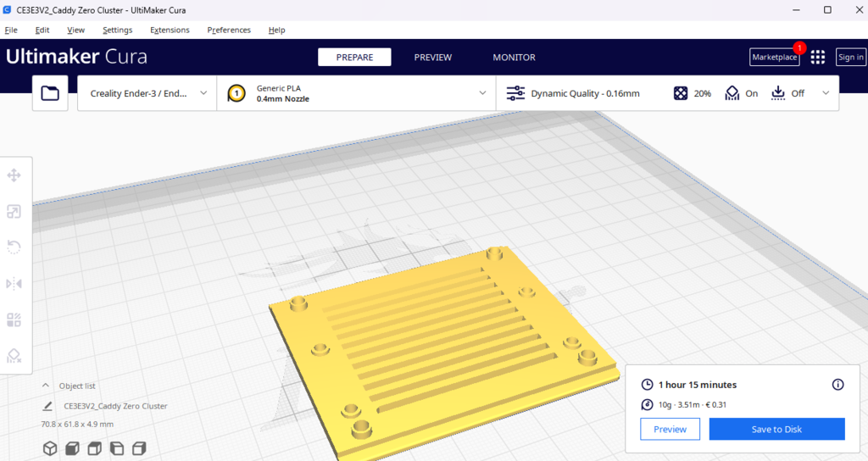868x461 pixels.
Task: Click the 20% infill icon
Action: (x=681, y=93)
